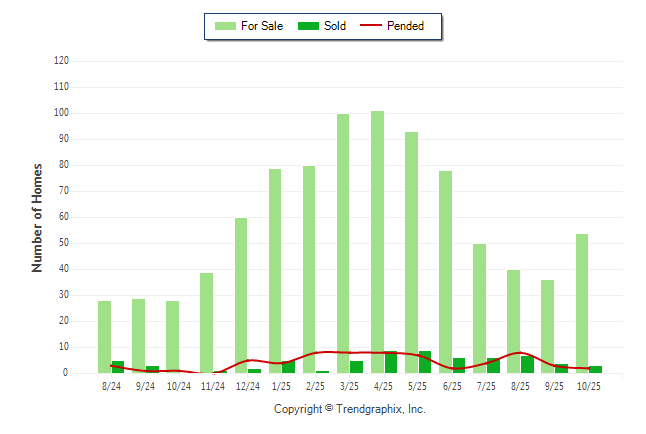Viewport: 646px width, 434px height.
Task: Pick the 7/25 For Sale bar
Action: (x=479, y=308)
